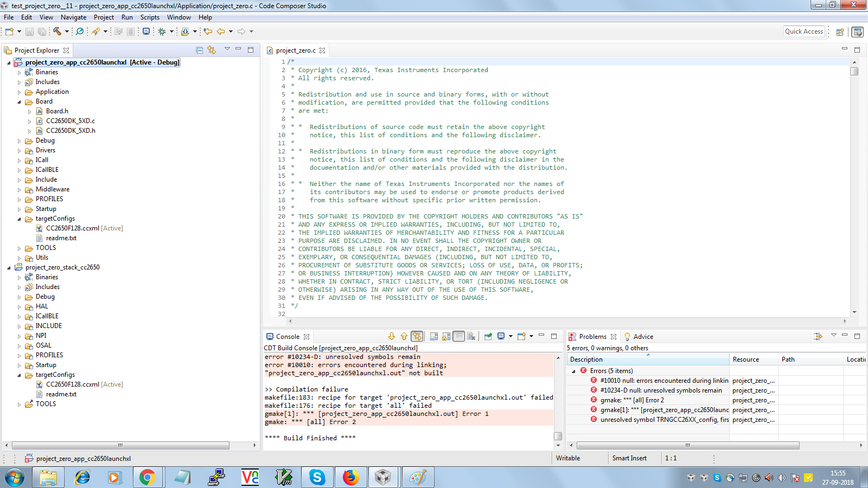
Task: Click the Collapse All icon in Project Explorer
Action: point(199,50)
